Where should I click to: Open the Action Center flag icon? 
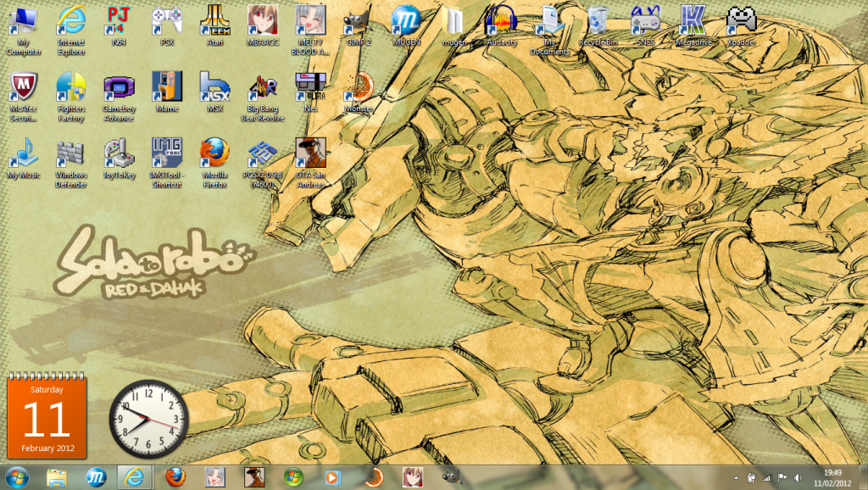pos(782,478)
